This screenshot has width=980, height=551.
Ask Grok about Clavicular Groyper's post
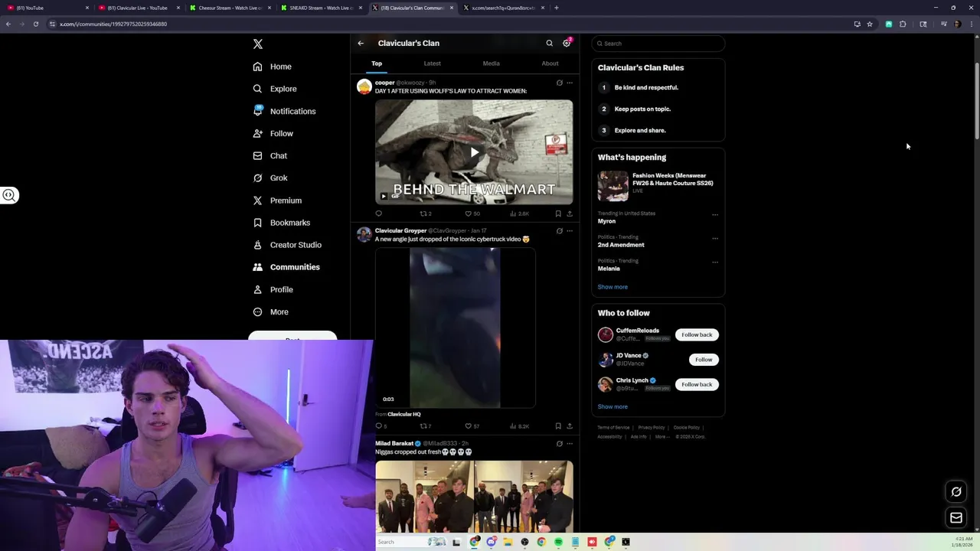pos(559,230)
